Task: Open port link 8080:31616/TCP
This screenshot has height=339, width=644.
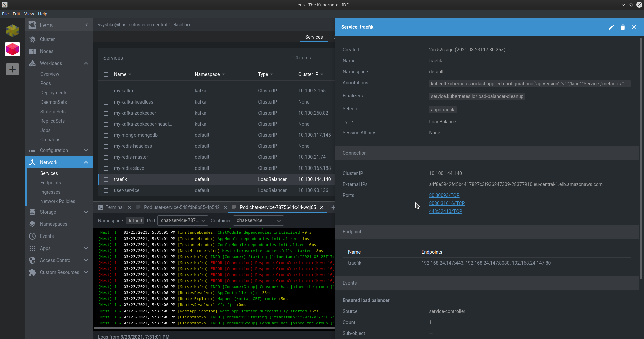Action: pyautogui.click(x=447, y=203)
